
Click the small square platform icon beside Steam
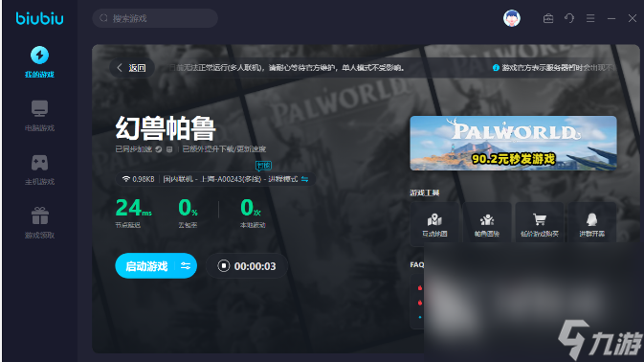pos(169,149)
